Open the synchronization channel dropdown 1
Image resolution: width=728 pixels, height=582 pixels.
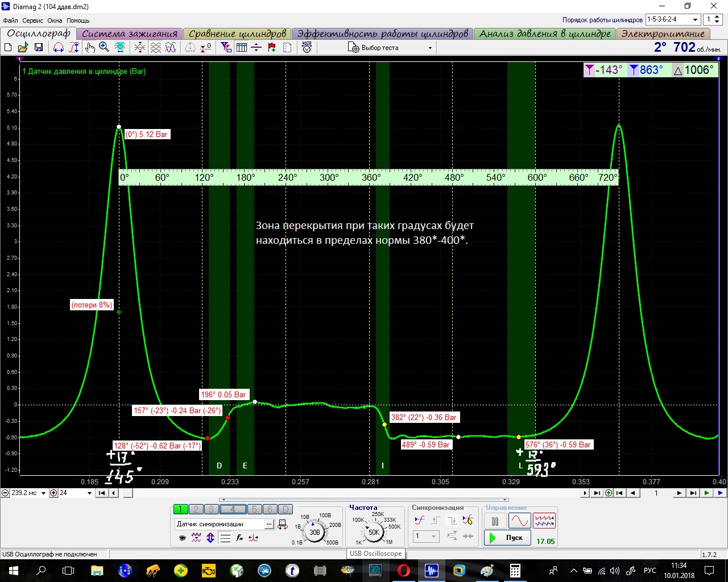426,536
